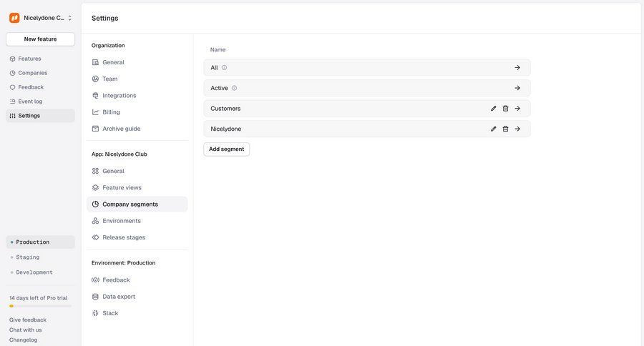Open the Customers segment arrow

click(x=517, y=109)
